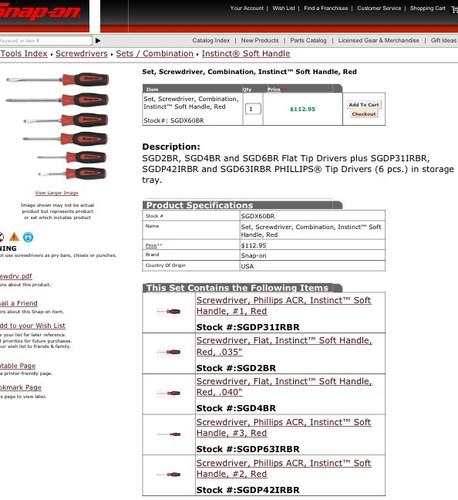
Task: Open Your Account link
Action: coord(247,8)
